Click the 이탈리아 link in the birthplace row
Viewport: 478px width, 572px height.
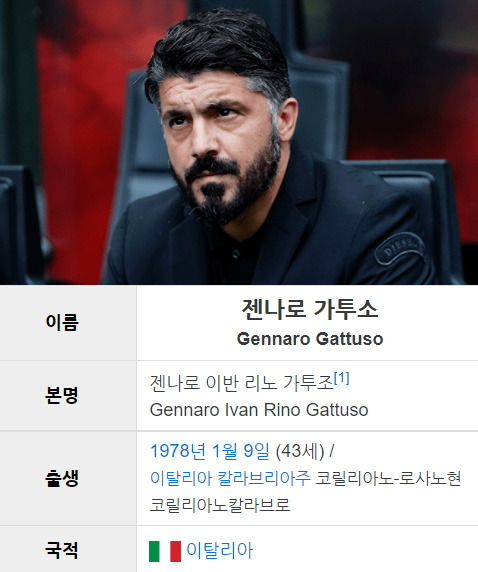coord(181,478)
